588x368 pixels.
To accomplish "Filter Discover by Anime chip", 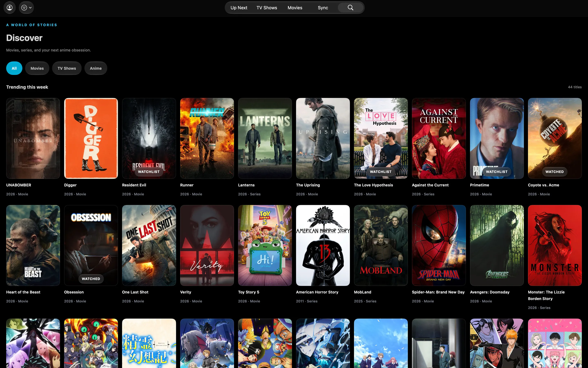I will [96, 68].
